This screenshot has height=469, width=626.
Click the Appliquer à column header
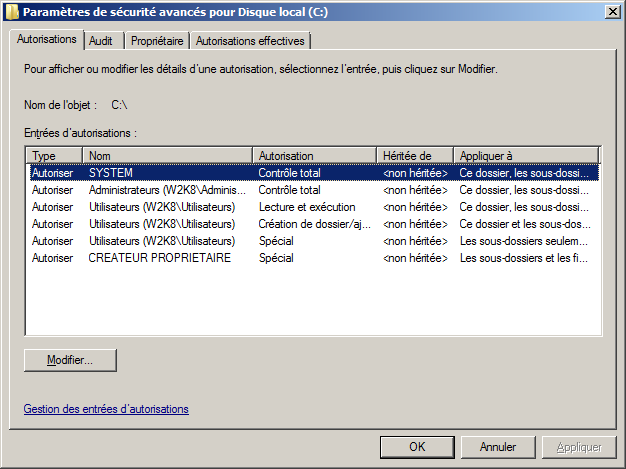[x=525, y=156]
